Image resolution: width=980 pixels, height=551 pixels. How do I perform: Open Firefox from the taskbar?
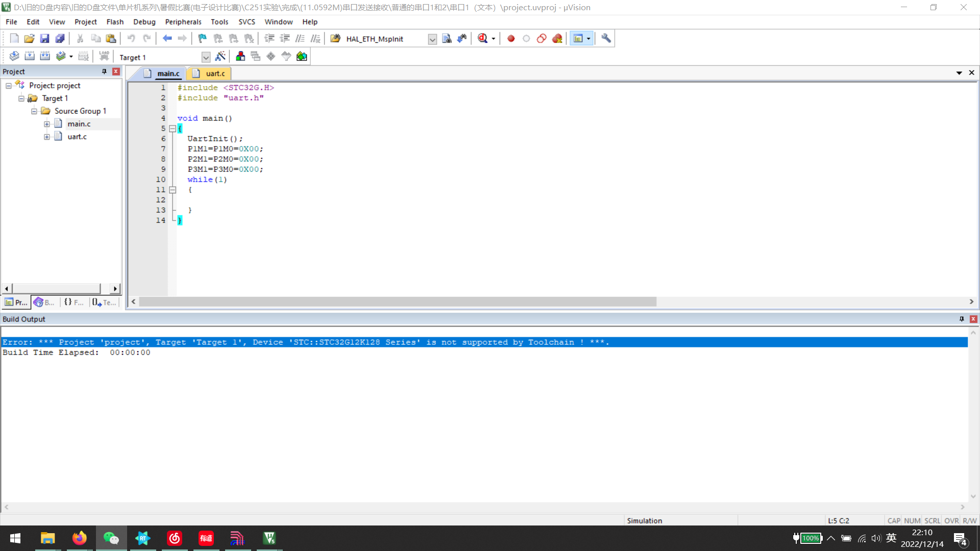(79, 538)
